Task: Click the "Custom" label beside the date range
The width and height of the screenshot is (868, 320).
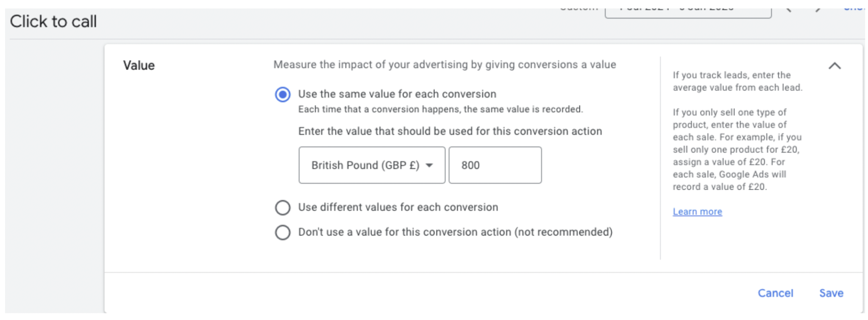Action: [x=579, y=8]
